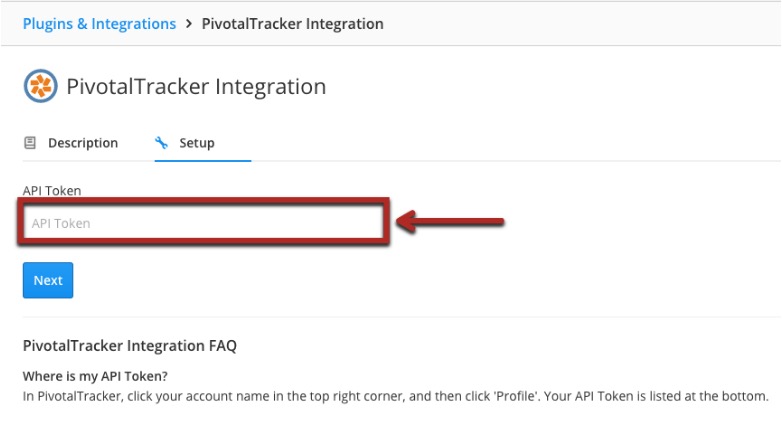This screenshot has height=443, width=782.
Task: Click the FAQ answer paragraph text
Action: click(395, 397)
